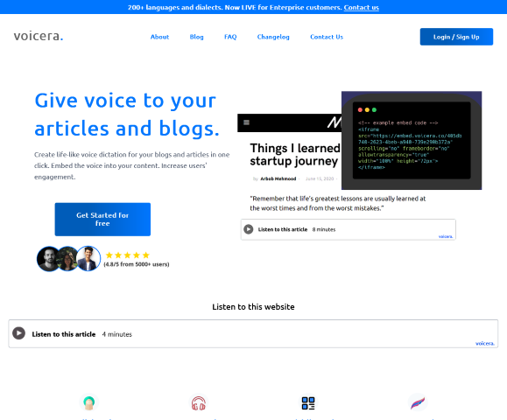Play the 8 minutes demo article audio
This screenshot has height=420, width=507.
tap(249, 229)
